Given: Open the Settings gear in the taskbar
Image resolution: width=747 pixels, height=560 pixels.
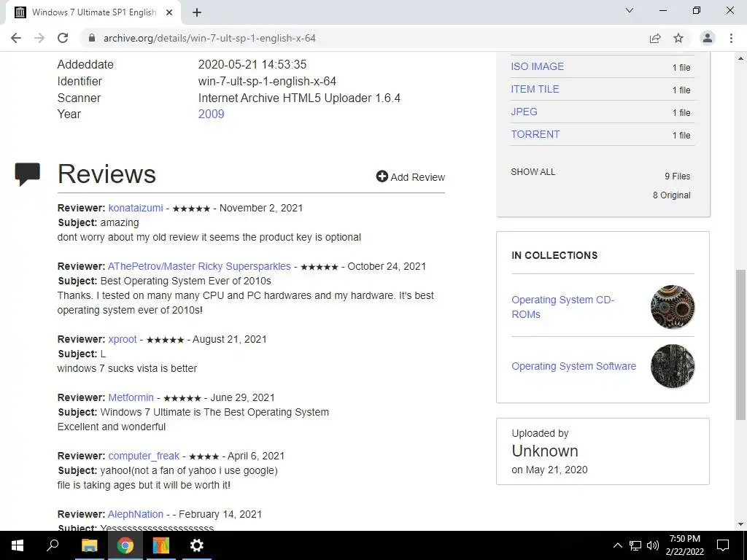Looking at the screenshot, I should [197, 545].
